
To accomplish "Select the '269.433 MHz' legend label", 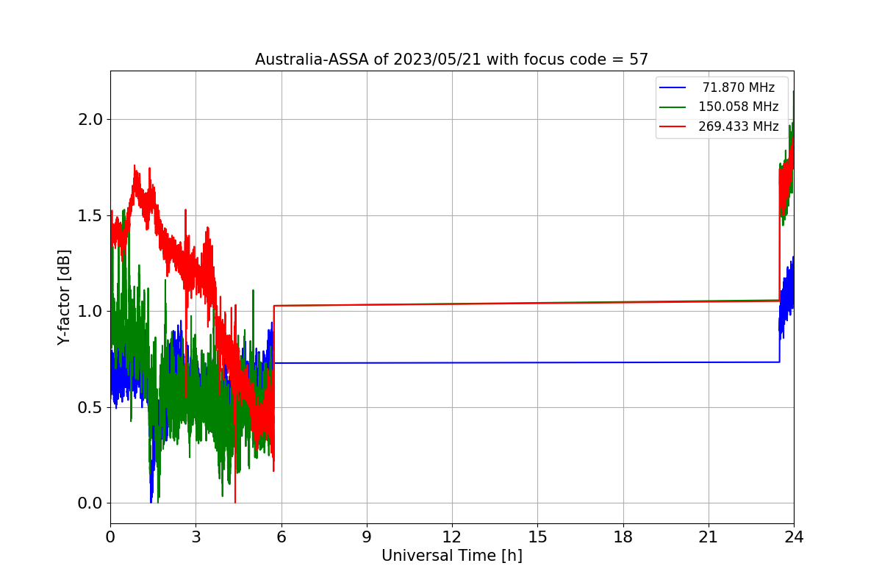I will tap(739, 126).
